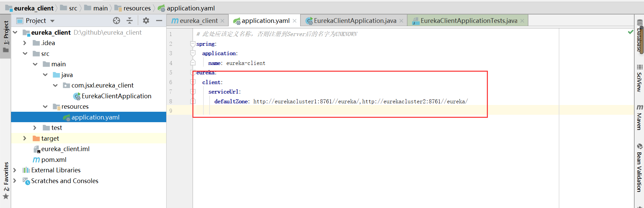The height and width of the screenshot is (208, 644).
Task: Click eureka_client breadcrumb in navigation bar
Action: point(30,8)
